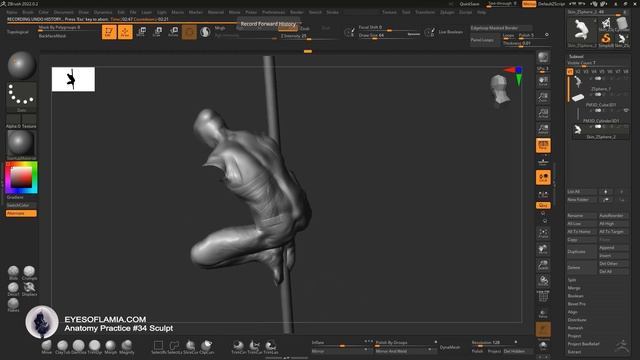
Task: Toggle Solo mode
Action: pos(543,346)
